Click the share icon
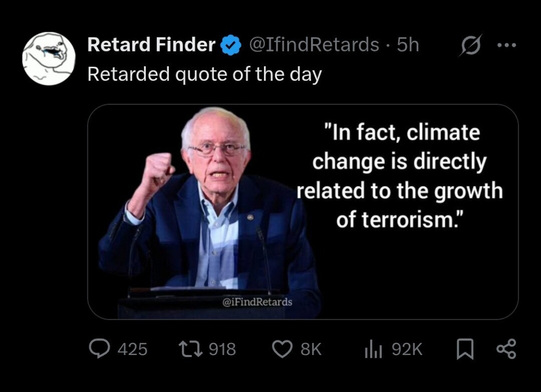Image resolution: width=541 pixels, height=392 pixels. pos(506,349)
